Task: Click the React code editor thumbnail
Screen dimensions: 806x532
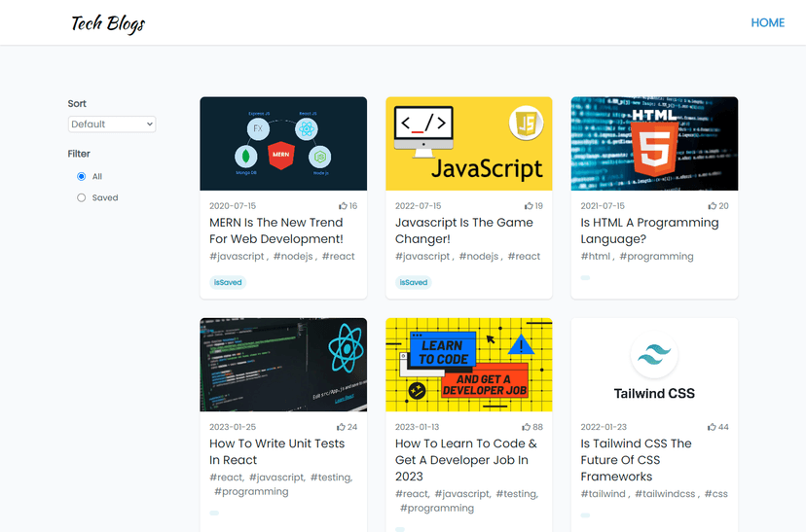Action: pyautogui.click(x=283, y=365)
